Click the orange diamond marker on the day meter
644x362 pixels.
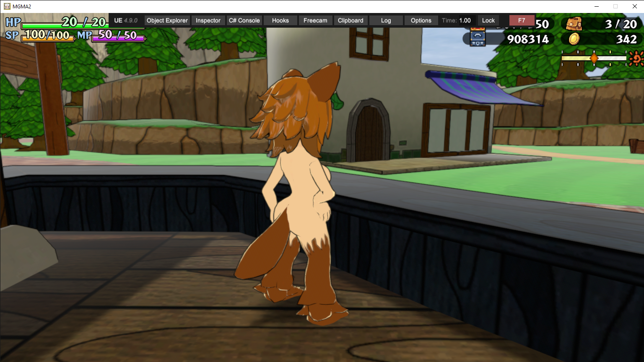click(594, 58)
